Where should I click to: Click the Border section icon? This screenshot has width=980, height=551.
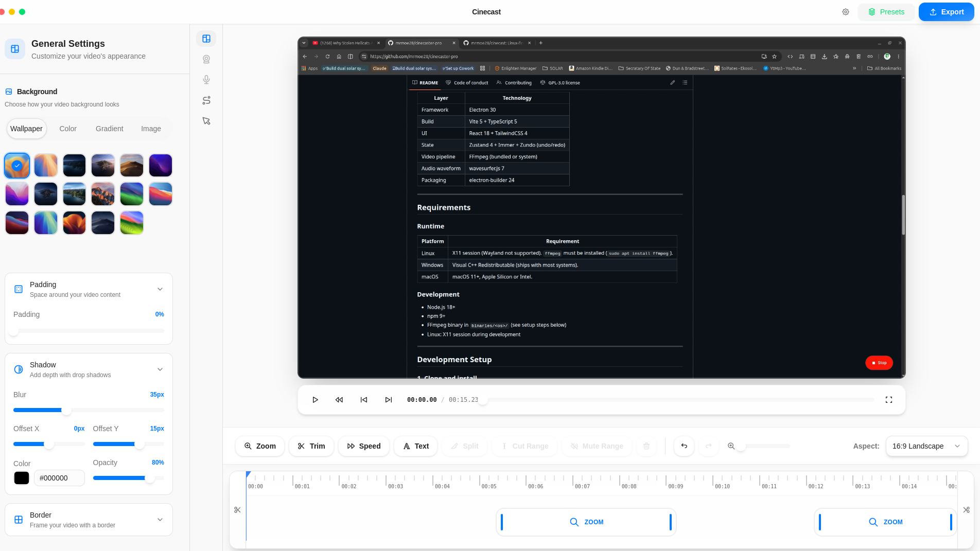(x=19, y=520)
